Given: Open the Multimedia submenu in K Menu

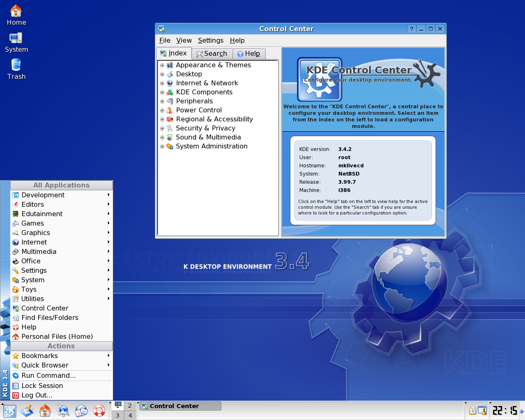Looking at the screenshot, I should (62, 251).
